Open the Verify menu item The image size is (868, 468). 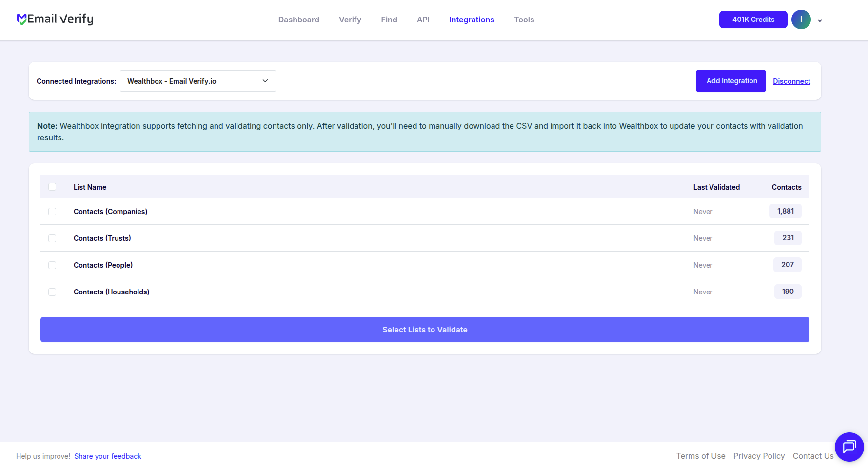(350, 19)
